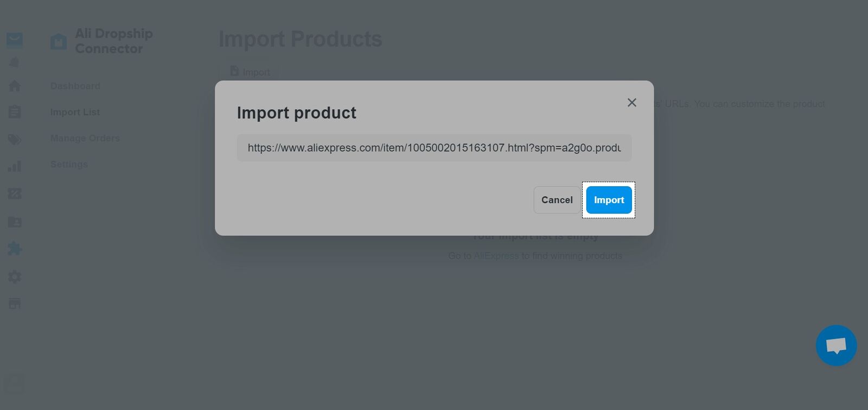Click the AliExpress URL input field
Viewport: 868px width, 410px height.
434,148
